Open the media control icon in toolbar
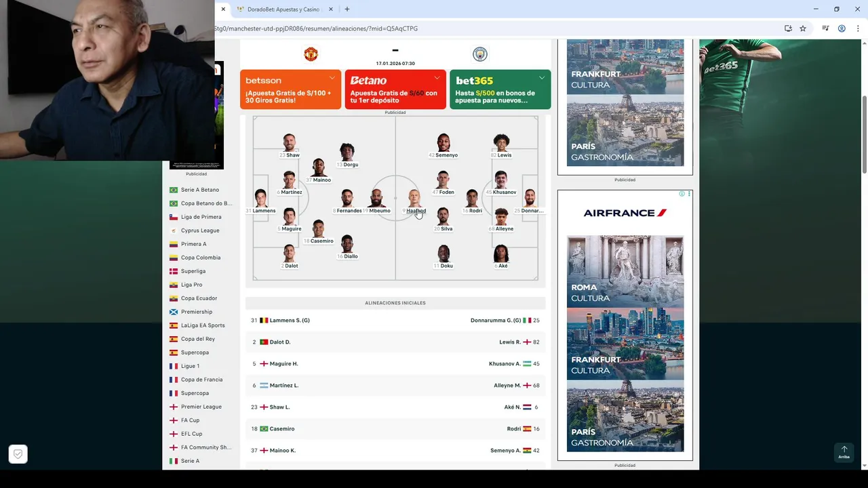The height and width of the screenshot is (488, 868). 825,28
